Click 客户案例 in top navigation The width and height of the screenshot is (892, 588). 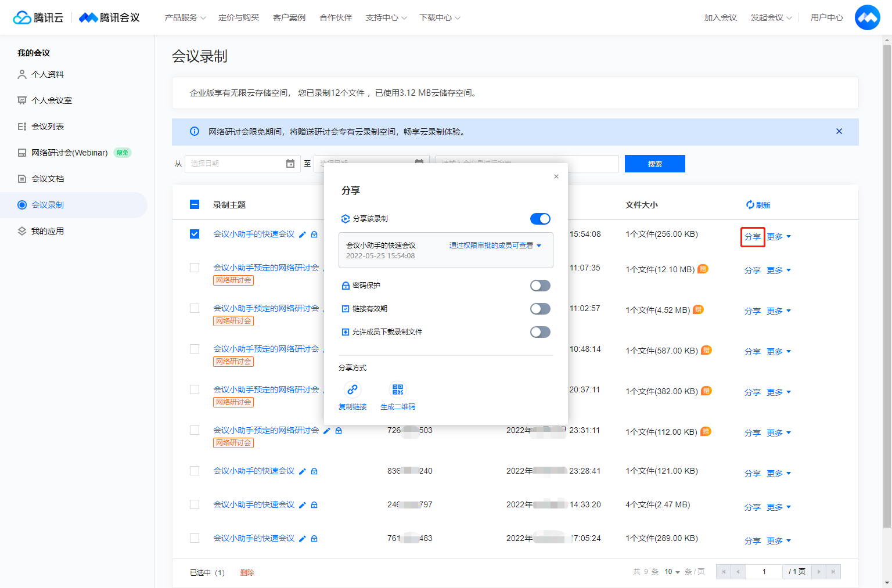tap(289, 17)
